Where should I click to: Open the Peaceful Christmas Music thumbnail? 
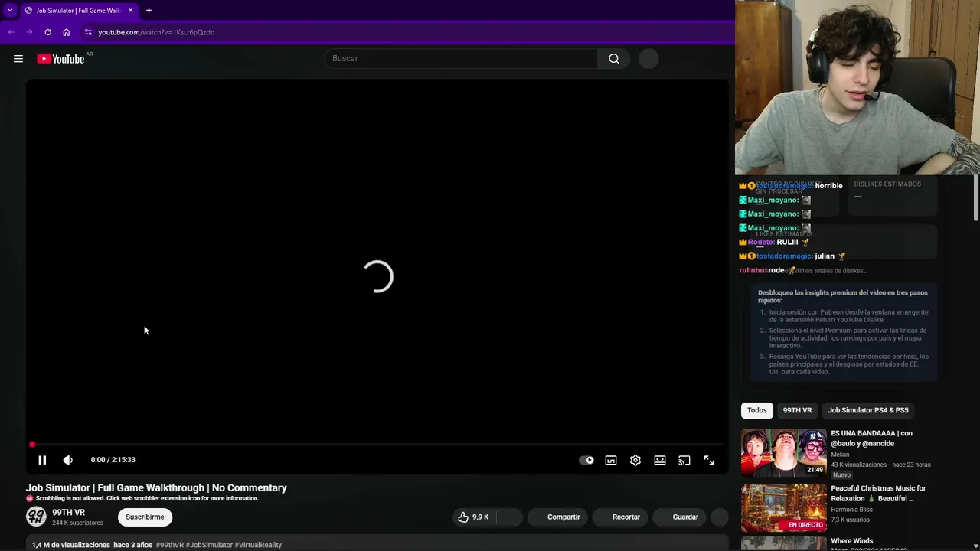click(783, 507)
